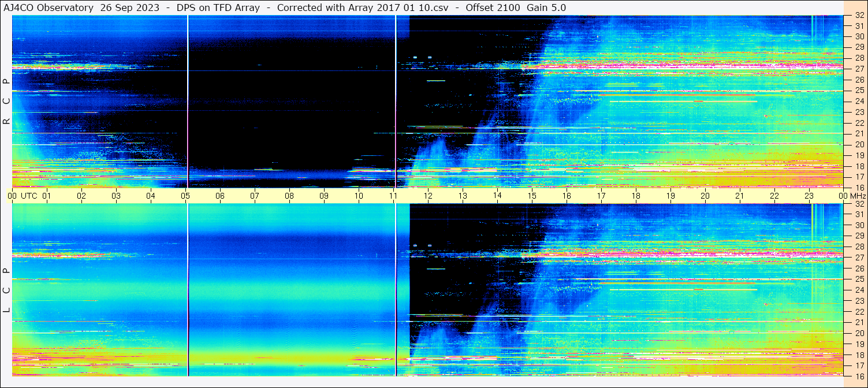Click the 28 MHz label in RCP scale

(x=859, y=58)
